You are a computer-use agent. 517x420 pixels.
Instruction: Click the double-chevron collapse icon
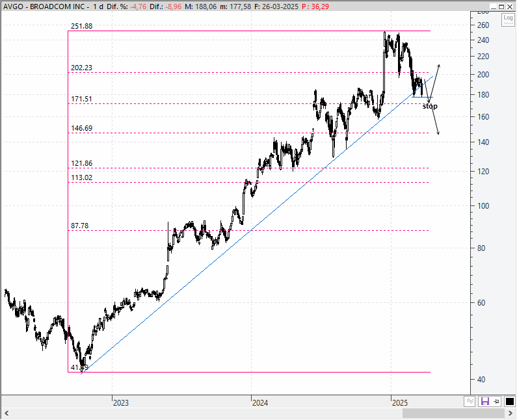click(x=470, y=402)
